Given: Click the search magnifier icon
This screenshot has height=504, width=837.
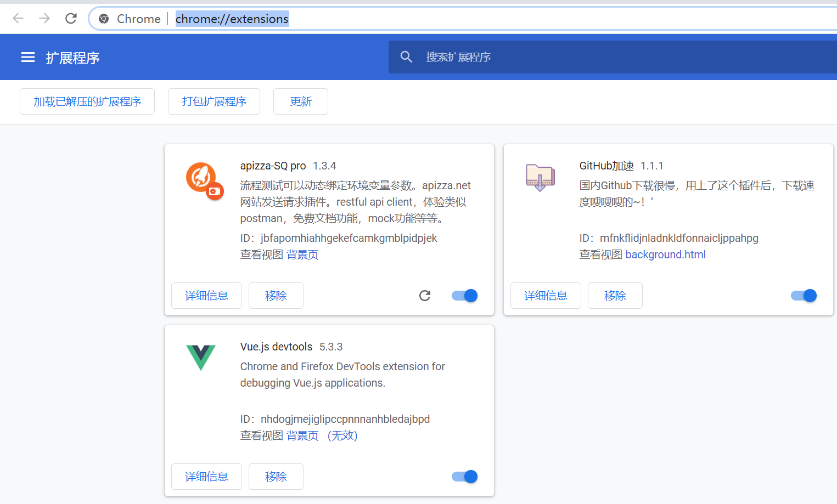Looking at the screenshot, I should [x=406, y=57].
